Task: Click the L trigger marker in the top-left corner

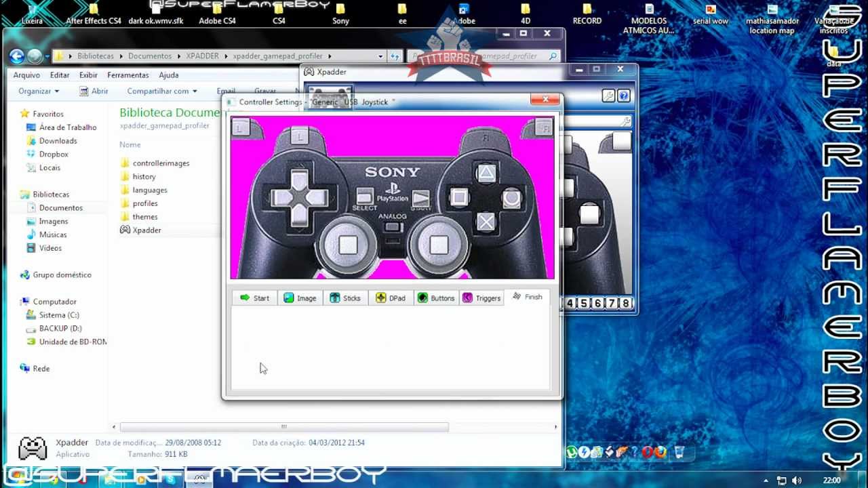Action: [241, 126]
